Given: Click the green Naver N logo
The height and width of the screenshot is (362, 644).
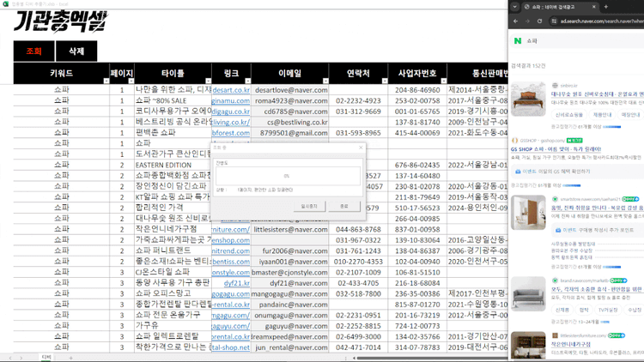Looking at the screenshot, I should (x=518, y=40).
